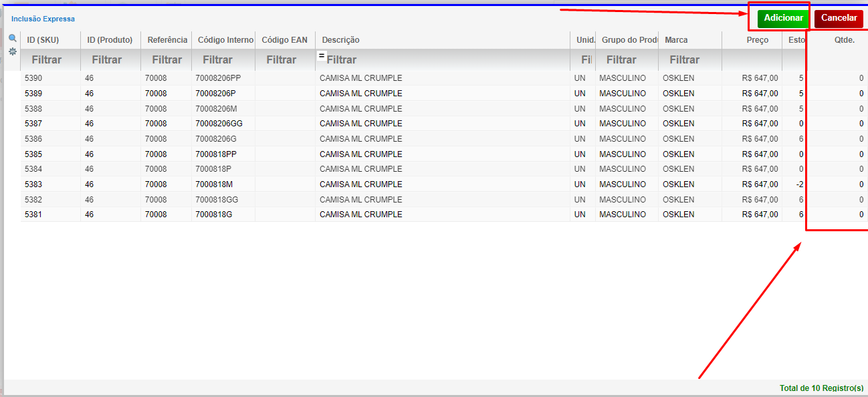Focus the ID (SKU) filter field
The height and width of the screenshot is (397, 868).
(x=50, y=60)
